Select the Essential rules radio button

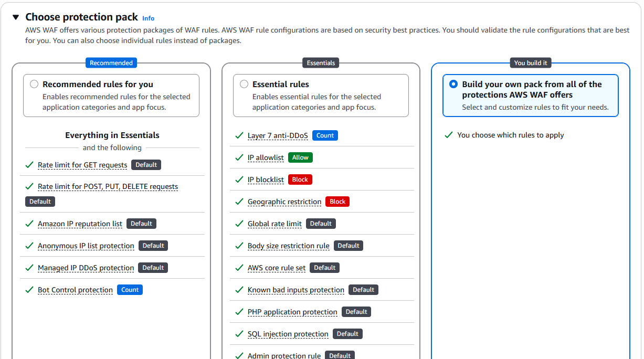coord(244,84)
